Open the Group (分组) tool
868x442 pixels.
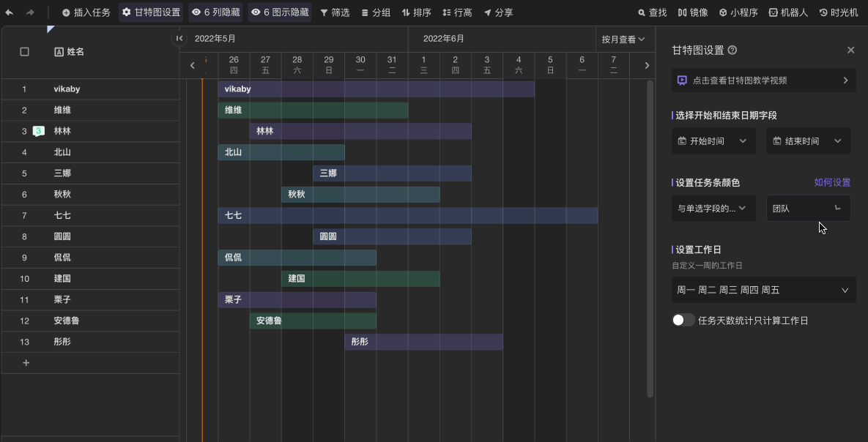[x=376, y=12]
